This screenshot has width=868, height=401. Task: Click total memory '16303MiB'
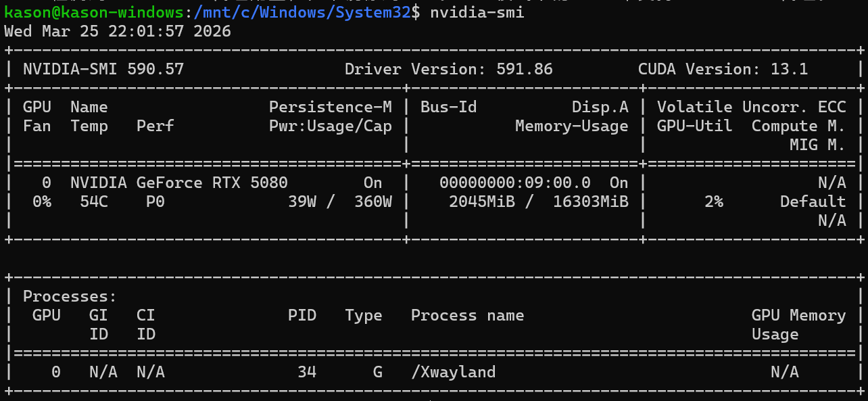(591, 202)
